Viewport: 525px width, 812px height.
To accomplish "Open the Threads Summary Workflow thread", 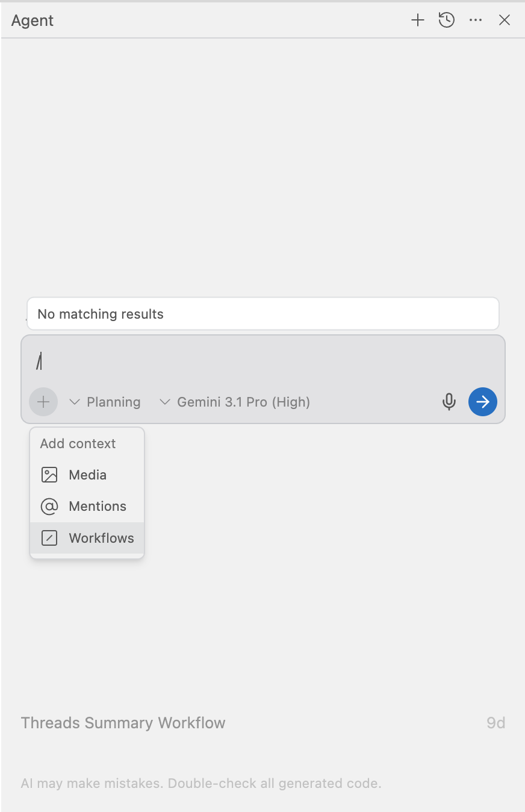I will click(123, 723).
